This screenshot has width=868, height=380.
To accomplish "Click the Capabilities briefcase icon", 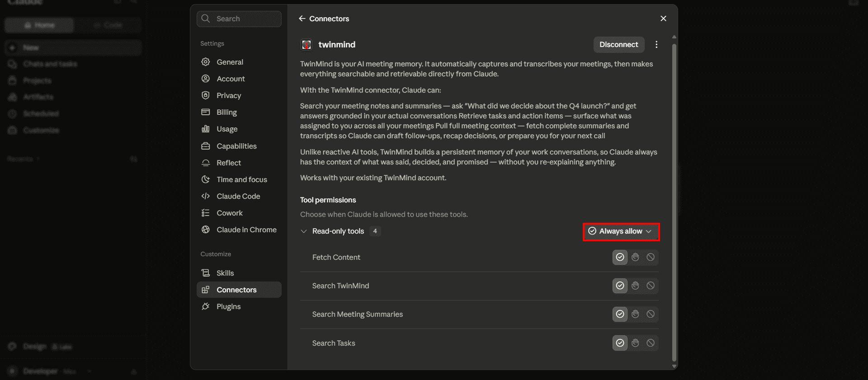I will click(x=206, y=146).
